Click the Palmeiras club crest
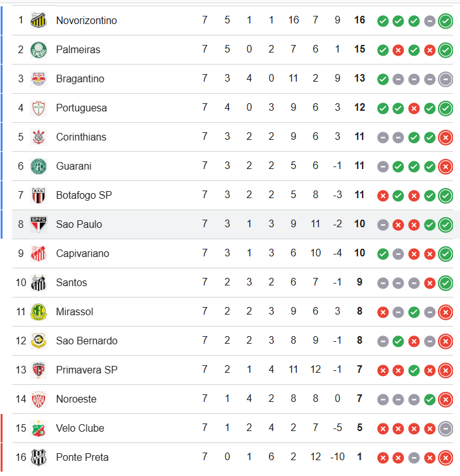The height and width of the screenshot is (476, 460). coord(39,49)
